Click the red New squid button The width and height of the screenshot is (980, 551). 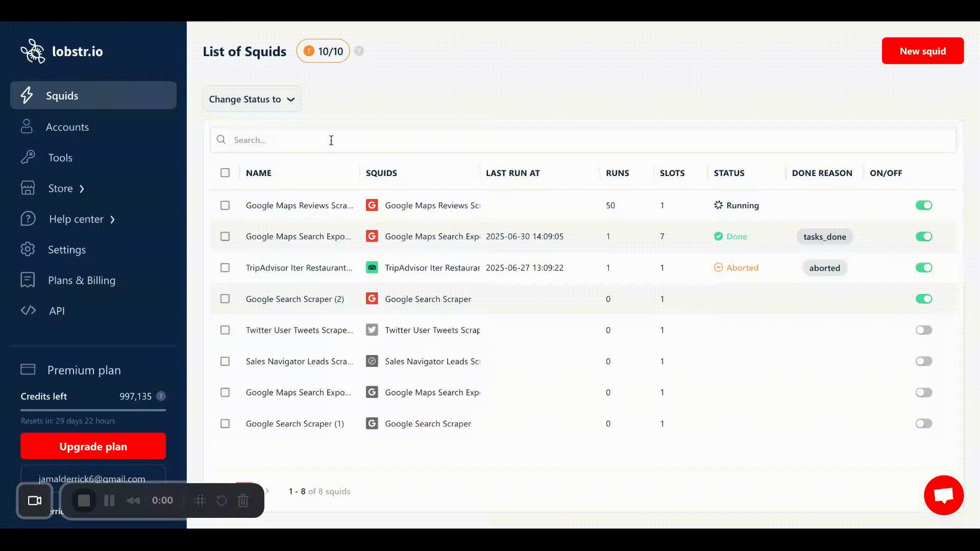point(923,51)
